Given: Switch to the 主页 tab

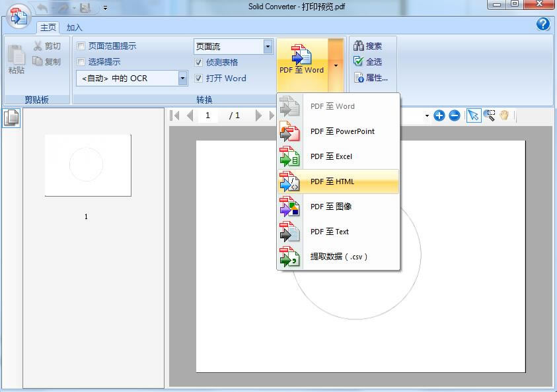Looking at the screenshot, I should tap(48, 27).
